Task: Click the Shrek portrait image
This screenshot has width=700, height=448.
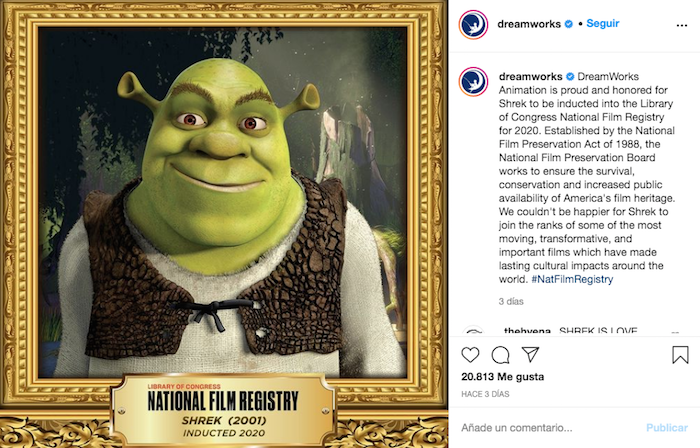Action: pos(222,203)
